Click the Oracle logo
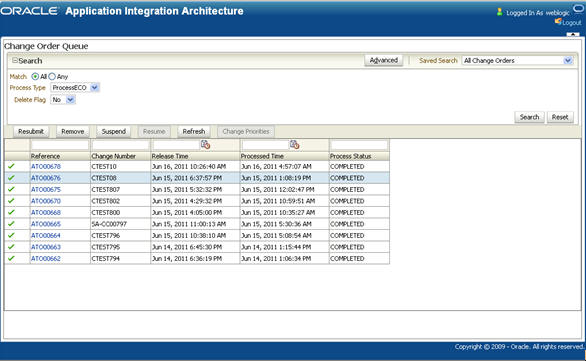The height and width of the screenshot is (361, 586). (x=30, y=11)
